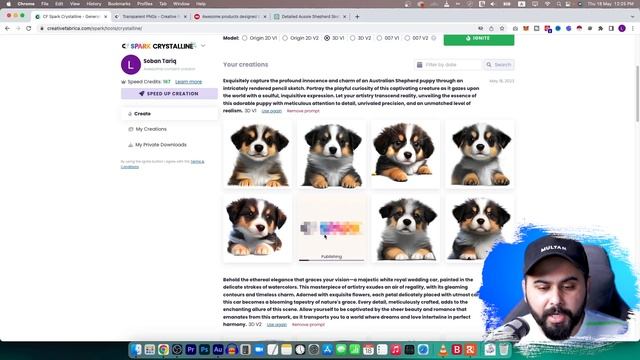Select the 007 V2 model radio
Image resolution: width=640 pixels, height=360 pixels.
(407, 38)
